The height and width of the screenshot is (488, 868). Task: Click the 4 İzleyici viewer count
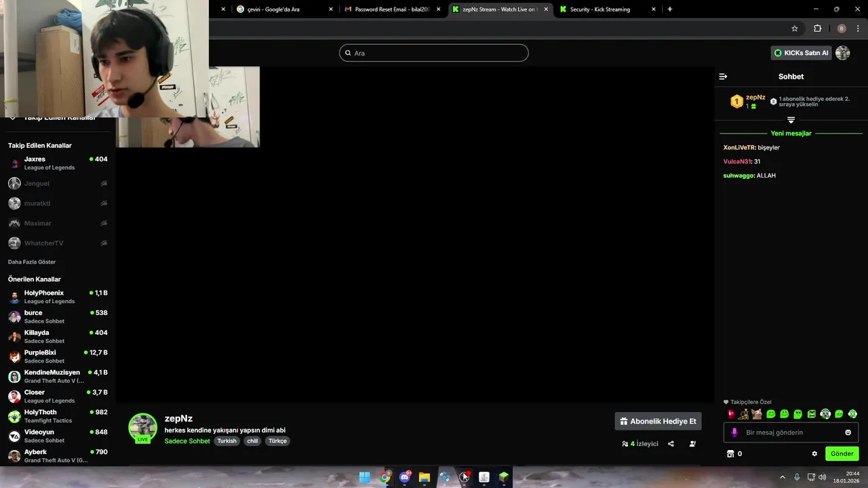coord(640,444)
